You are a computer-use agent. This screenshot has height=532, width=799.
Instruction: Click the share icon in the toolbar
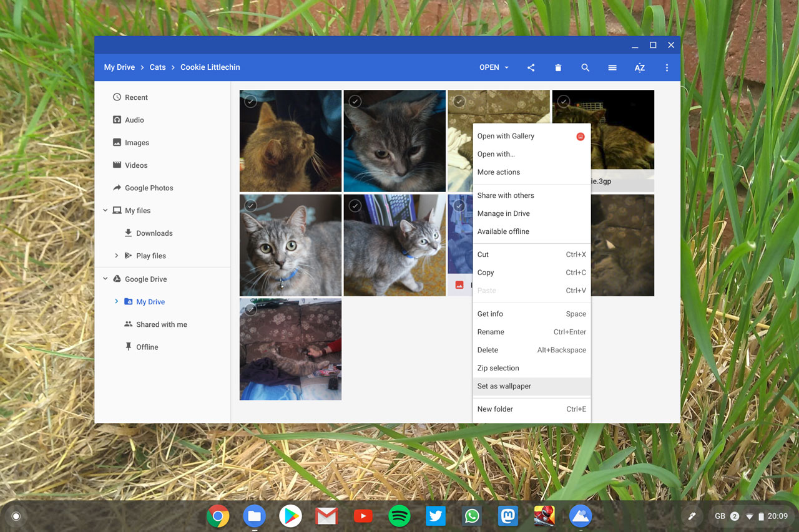pyautogui.click(x=531, y=67)
